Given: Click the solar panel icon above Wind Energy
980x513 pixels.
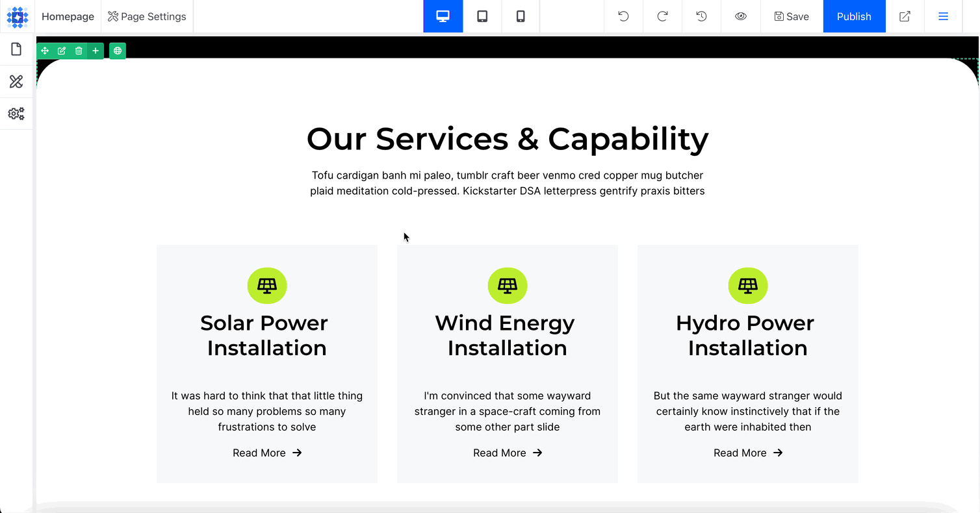Looking at the screenshot, I should [508, 286].
